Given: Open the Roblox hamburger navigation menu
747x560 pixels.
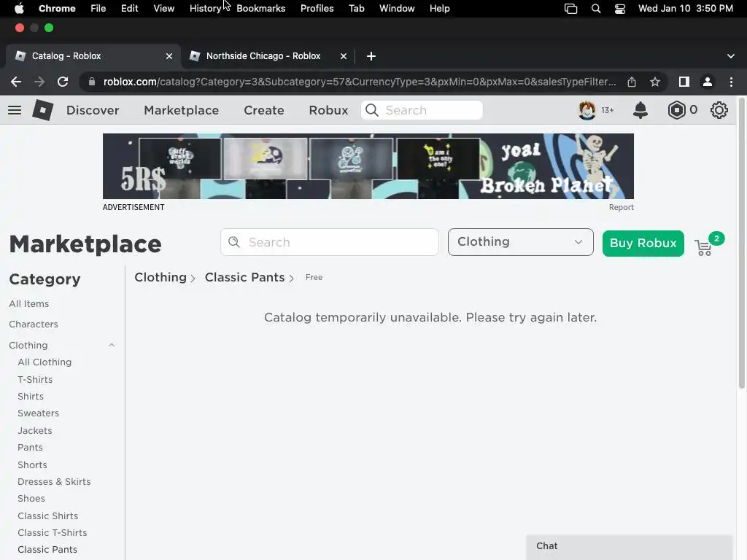Looking at the screenshot, I should [x=15, y=110].
